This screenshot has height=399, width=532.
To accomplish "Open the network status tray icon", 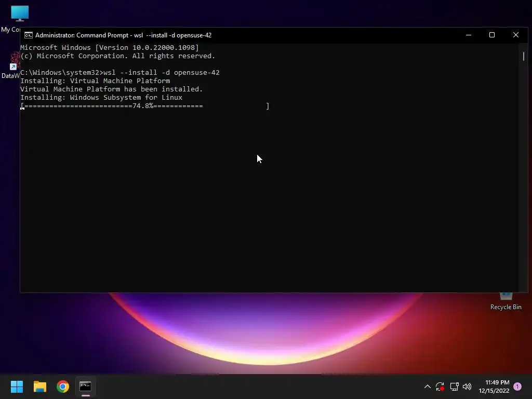I will 454,387.
